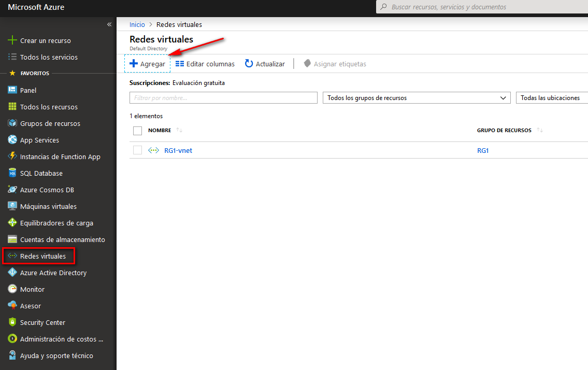Open Monitor from the favorites menu
Viewport: 588px width, 370px height.
(x=32, y=289)
